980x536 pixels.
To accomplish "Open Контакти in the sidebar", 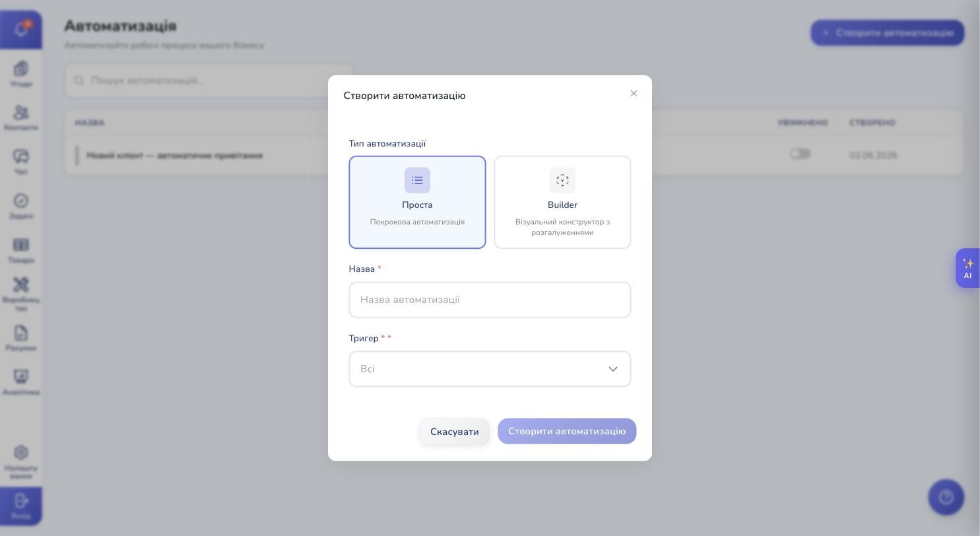I will click(x=21, y=118).
